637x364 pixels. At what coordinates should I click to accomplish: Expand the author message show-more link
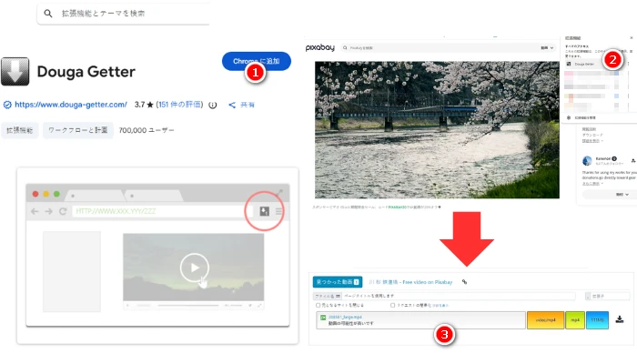(592, 184)
